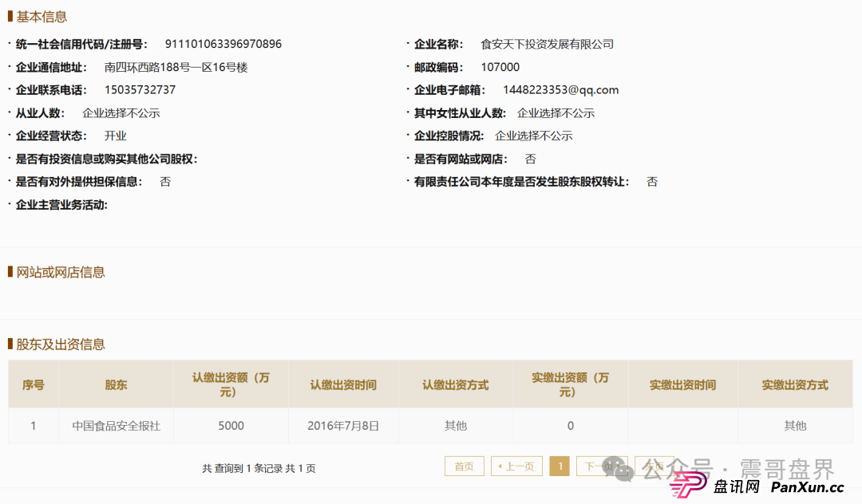The image size is (862, 504).
Task: Select the 认缴出资方式 column header
Action: coord(456,384)
